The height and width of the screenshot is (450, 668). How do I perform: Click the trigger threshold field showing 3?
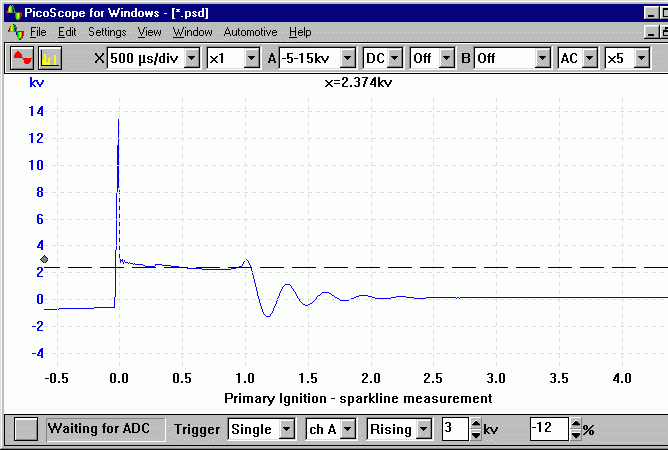(x=455, y=429)
